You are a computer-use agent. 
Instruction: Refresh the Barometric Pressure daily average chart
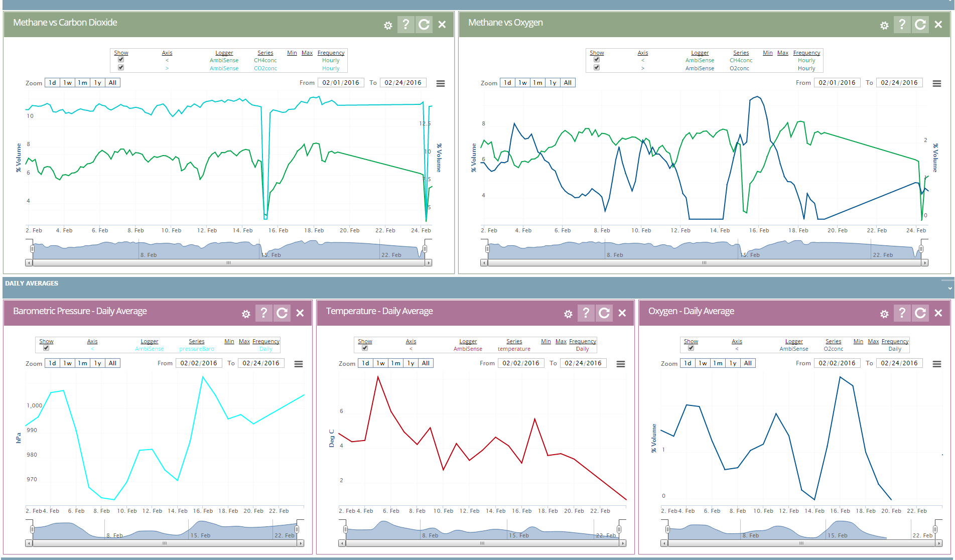click(x=282, y=313)
